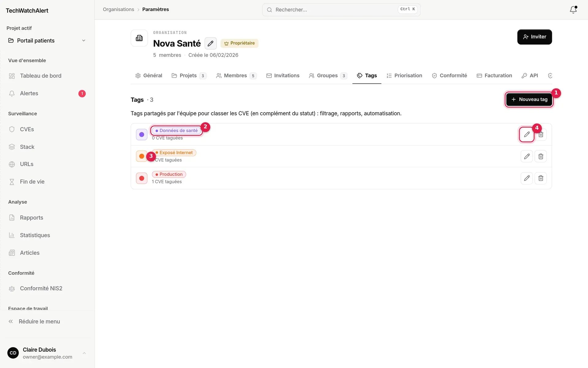Open the Stack section
Screen dimensions: 588x368
click(x=47, y=147)
